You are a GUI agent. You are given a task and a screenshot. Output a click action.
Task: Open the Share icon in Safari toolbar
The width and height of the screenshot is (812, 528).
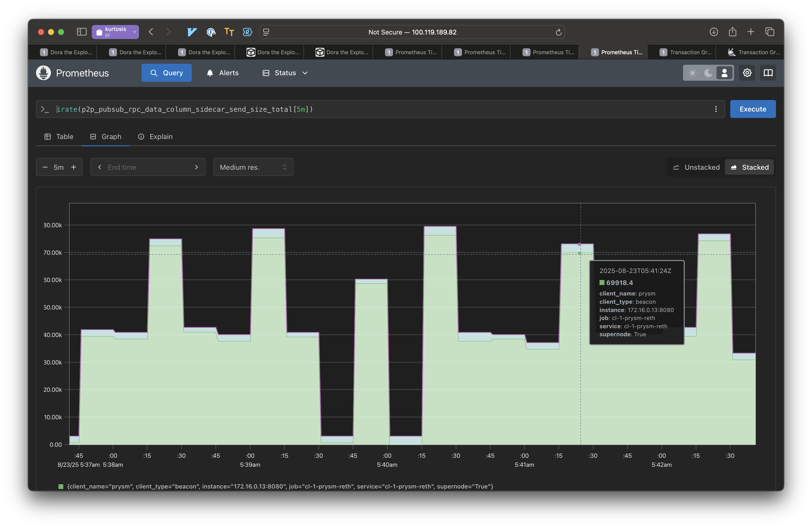pyautogui.click(x=732, y=32)
